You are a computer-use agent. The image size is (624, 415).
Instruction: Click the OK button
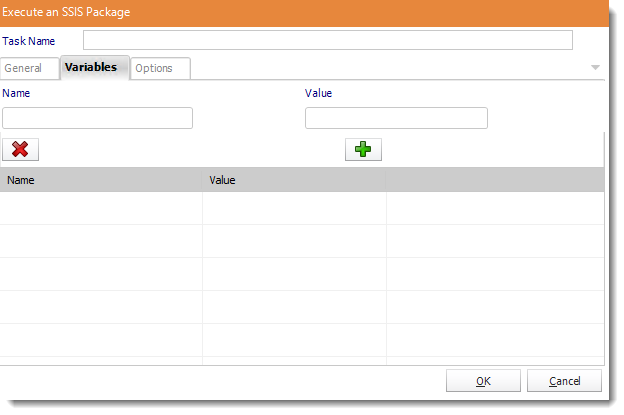coord(483,381)
